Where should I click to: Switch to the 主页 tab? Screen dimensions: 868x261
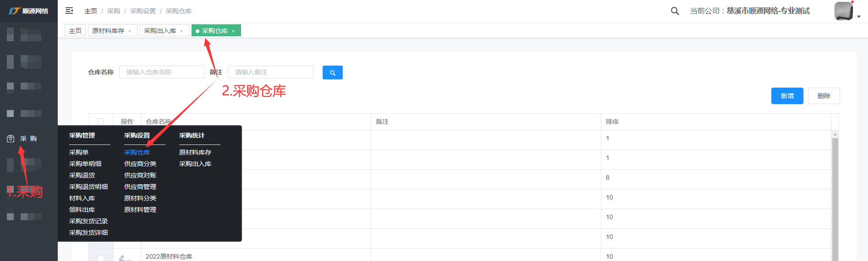click(x=75, y=31)
